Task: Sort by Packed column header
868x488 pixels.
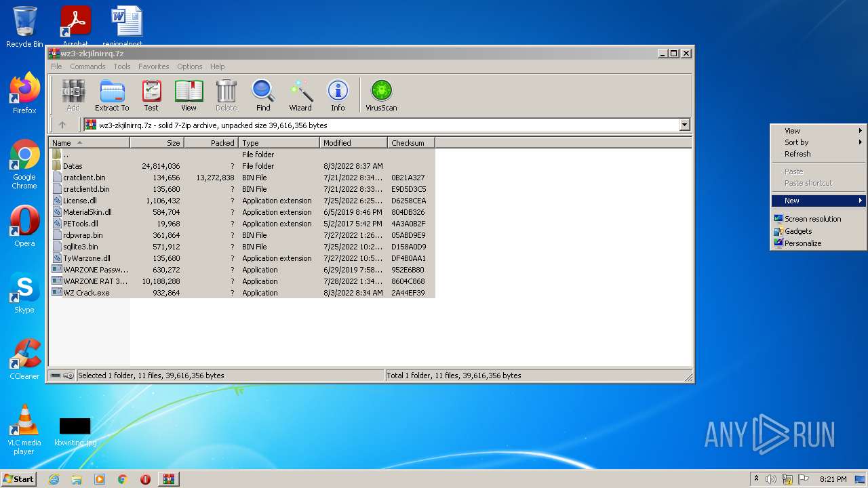Action: 212,143
